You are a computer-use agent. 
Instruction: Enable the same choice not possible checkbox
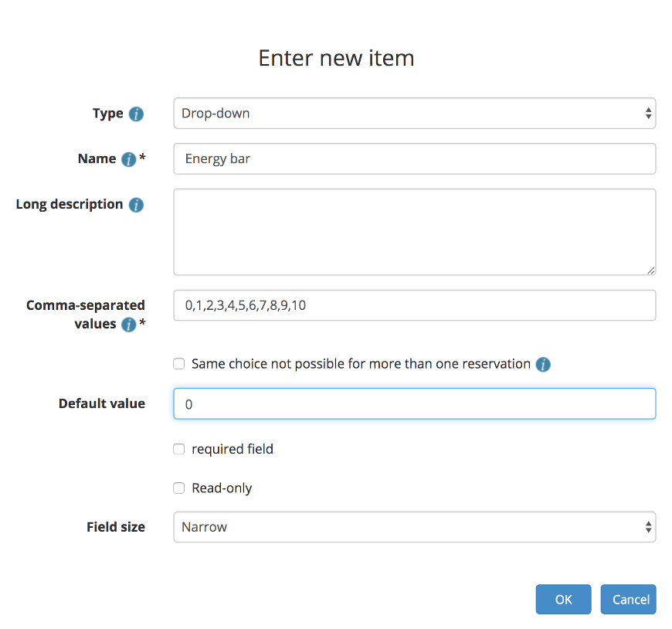point(179,364)
